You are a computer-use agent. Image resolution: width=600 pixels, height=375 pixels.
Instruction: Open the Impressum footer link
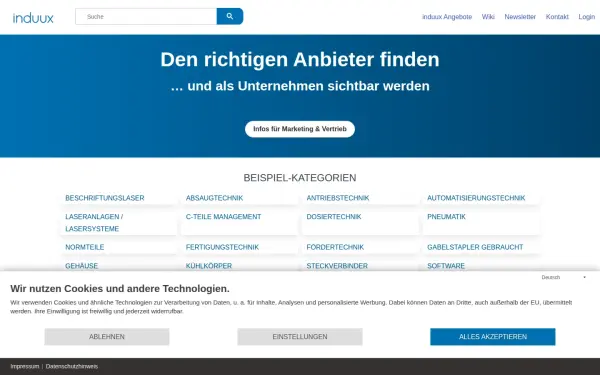click(25, 367)
